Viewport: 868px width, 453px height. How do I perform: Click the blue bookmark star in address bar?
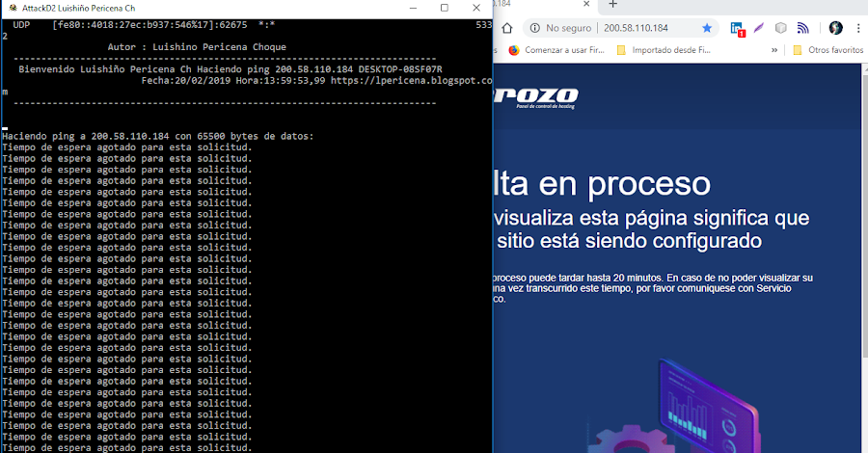(707, 28)
